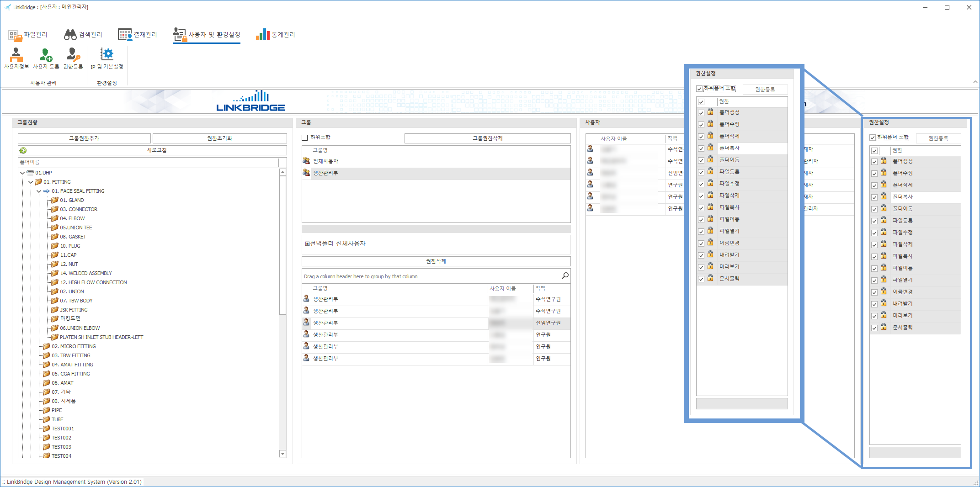This screenshot has width=980, height=487.
Task: Open the 사용자정보 user info tool
Action: [16, 58]
